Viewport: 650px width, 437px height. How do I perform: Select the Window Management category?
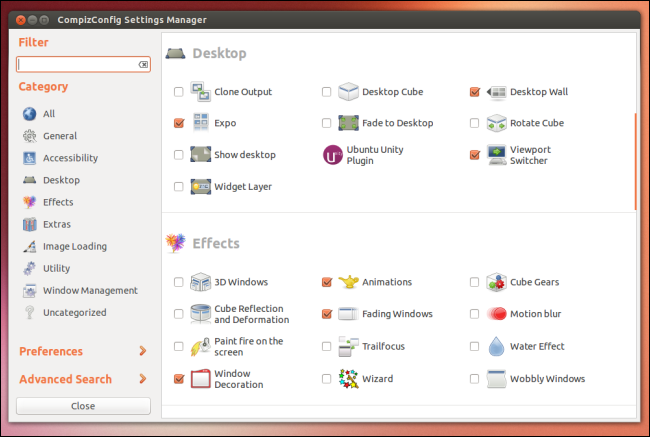[x=90, y=291]
